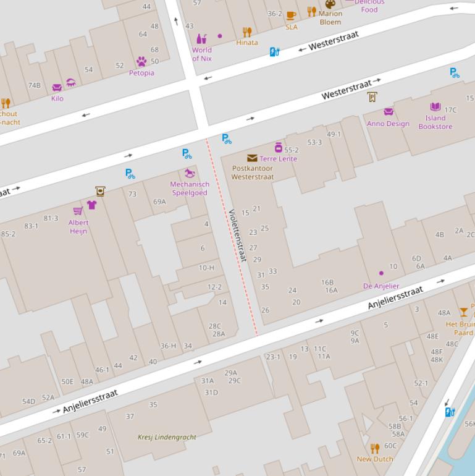
Task: Click the building numbered 28C
Action: [x=214, y=326]
